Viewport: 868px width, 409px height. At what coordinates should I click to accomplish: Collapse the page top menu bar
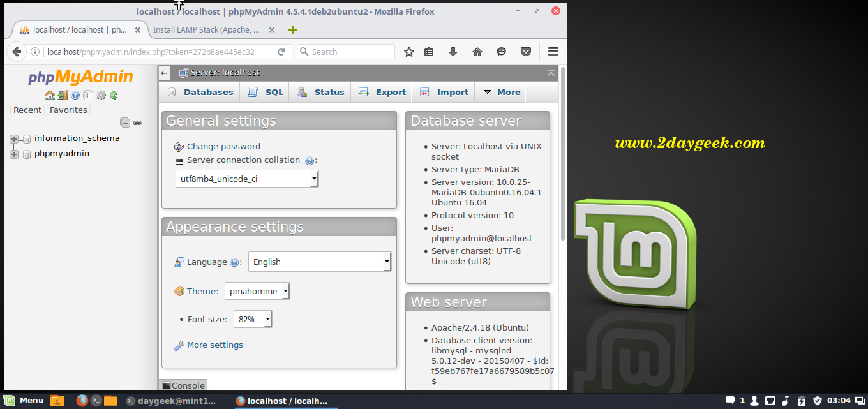(551, 73)
